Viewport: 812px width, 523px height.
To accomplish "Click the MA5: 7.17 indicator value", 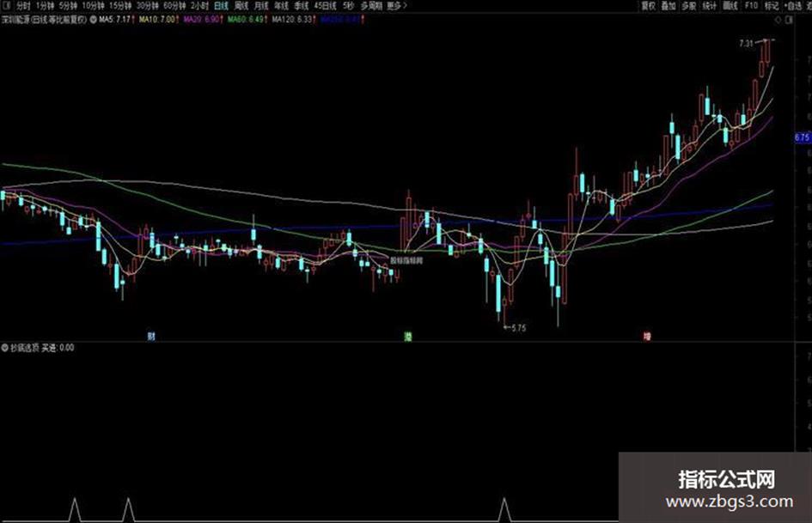I will pyautogui.click(x=117, y=20).
